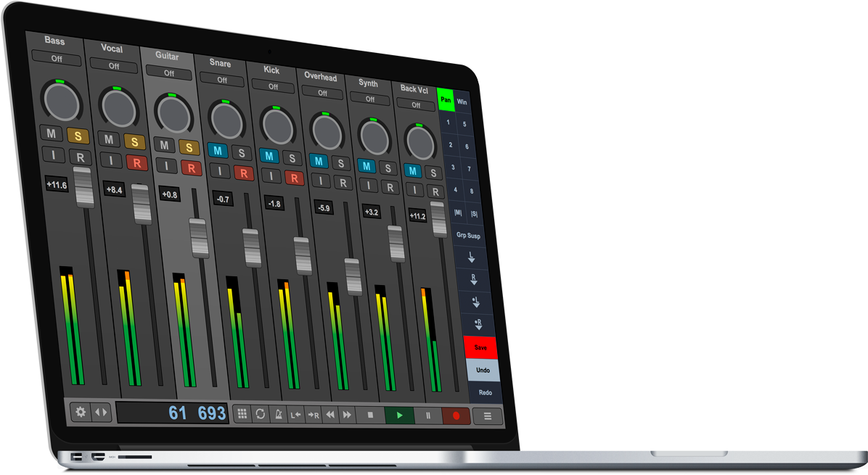Toggle record arm on the Guitar channel
The height and width of the screenshot is (475, 868).
point(191,168)
